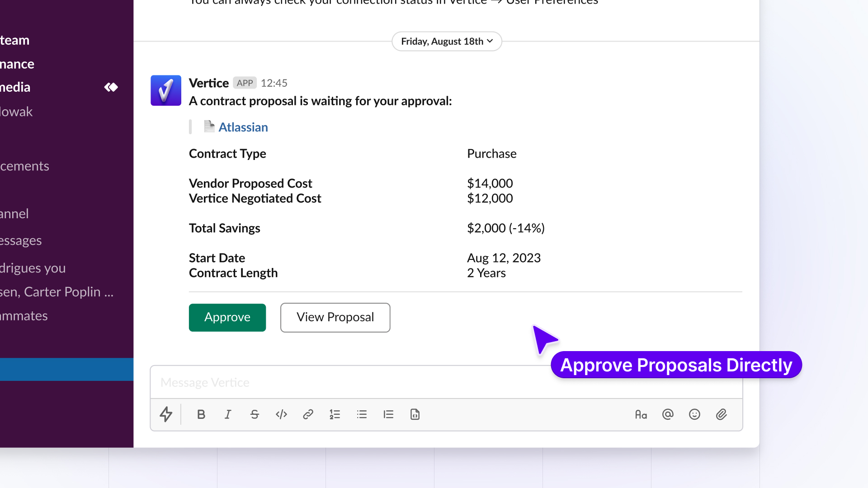Toggle italic formatting in the composer
Viewport: 868px width, 488px height.
228,414
